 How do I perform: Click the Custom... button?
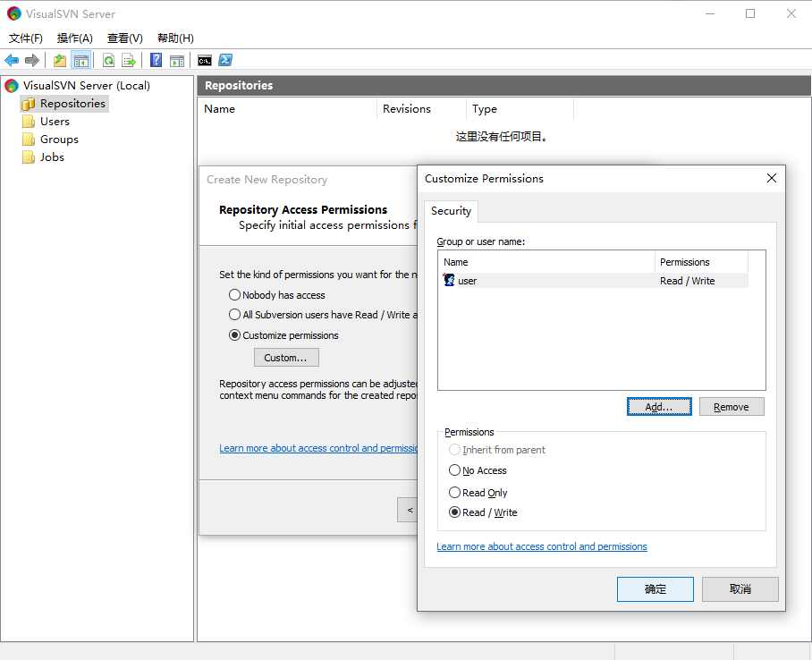pyautogui.click(x=286, y=358)
